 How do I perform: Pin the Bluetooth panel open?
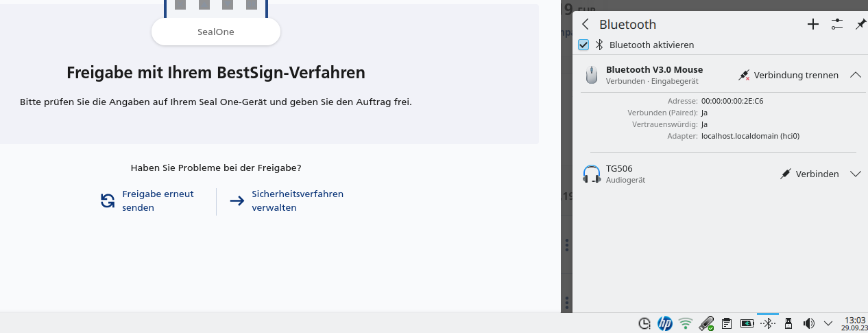(x=860, y=25)
